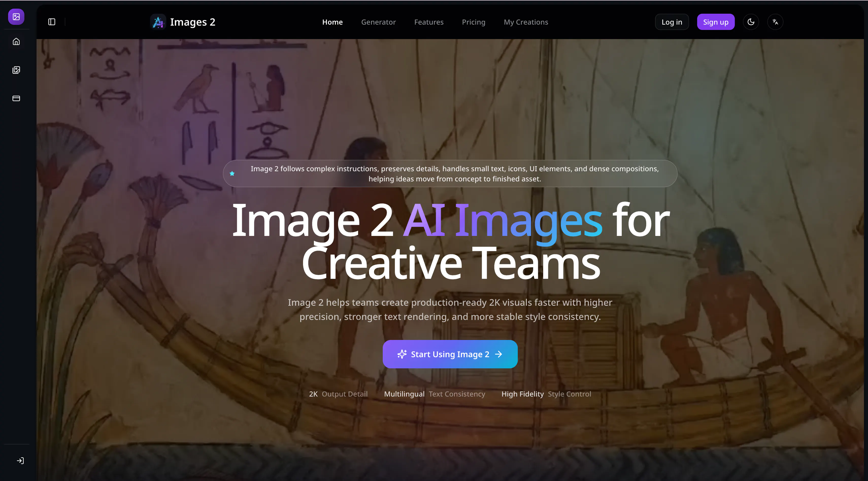Click the Images 2 logo icon
The height and width of the screenshot is (481, 868).
click(x=158, y=22)
